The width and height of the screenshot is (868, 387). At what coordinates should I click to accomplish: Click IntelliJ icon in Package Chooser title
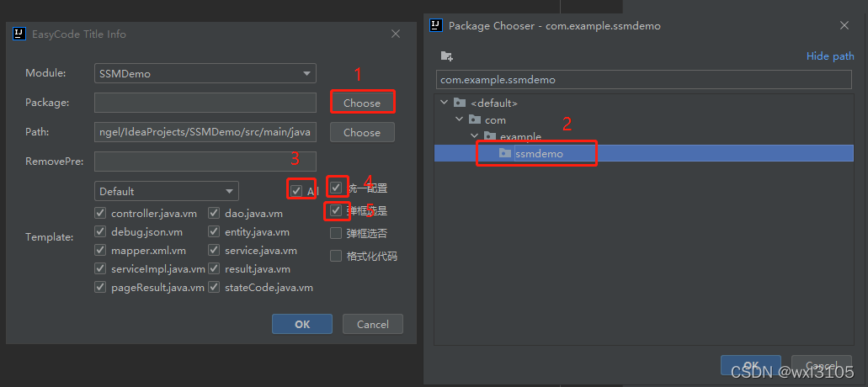tap(436, 25)
